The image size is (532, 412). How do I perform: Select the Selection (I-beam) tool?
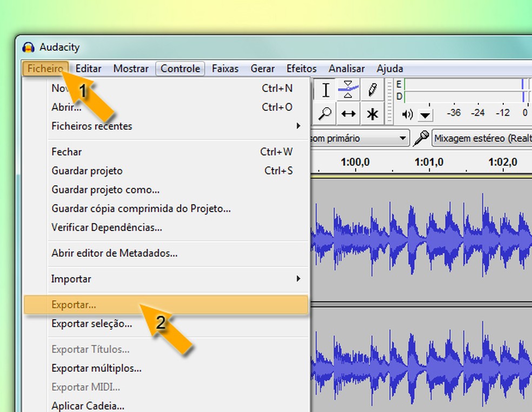click(325, 90)
